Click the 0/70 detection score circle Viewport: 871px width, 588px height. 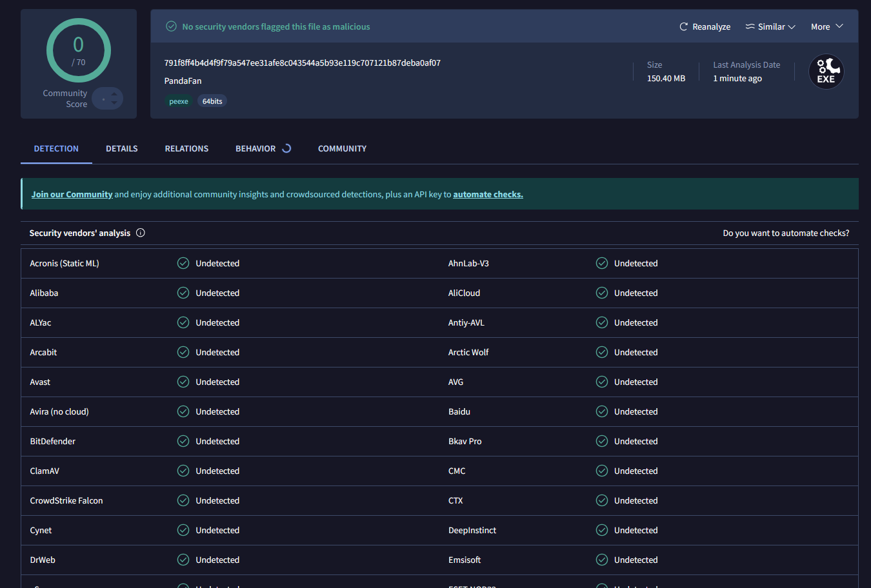79,50
